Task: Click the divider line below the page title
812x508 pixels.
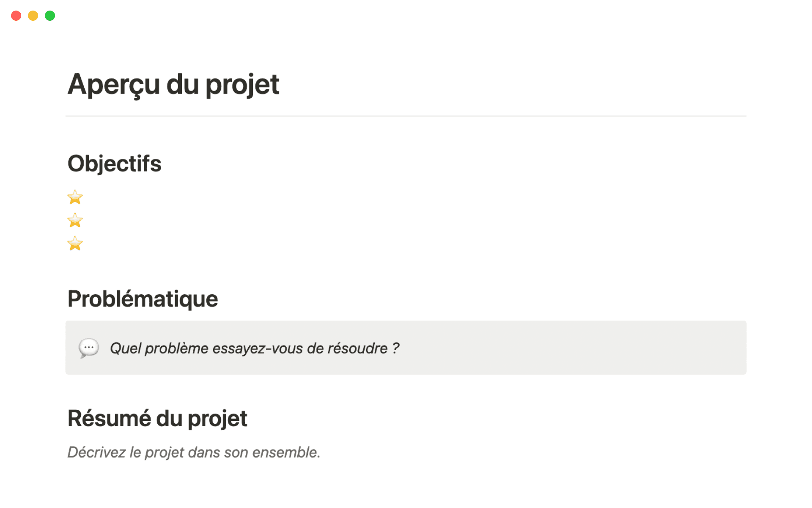Action: point(406,114)
